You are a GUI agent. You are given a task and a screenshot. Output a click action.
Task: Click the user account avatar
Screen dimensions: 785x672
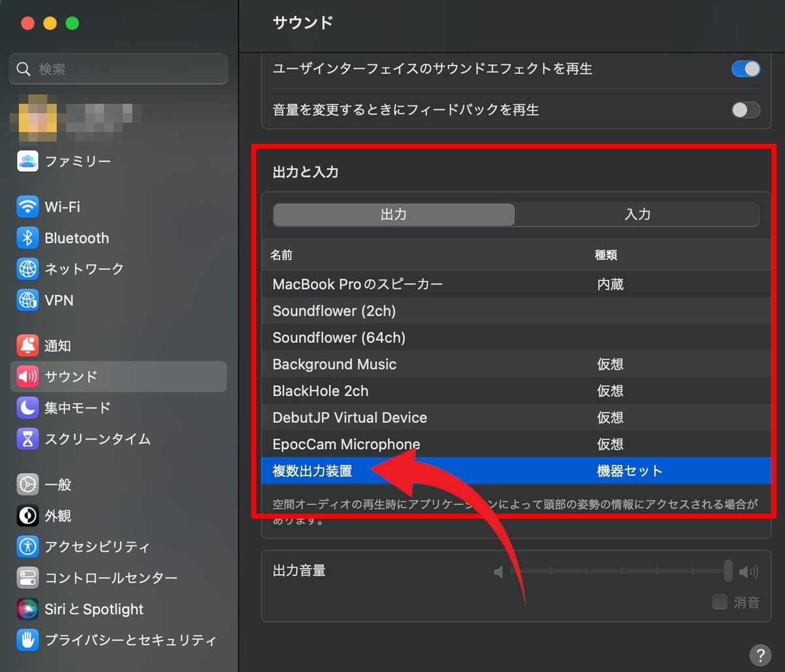pyautogui.click(x=37, y=123)
